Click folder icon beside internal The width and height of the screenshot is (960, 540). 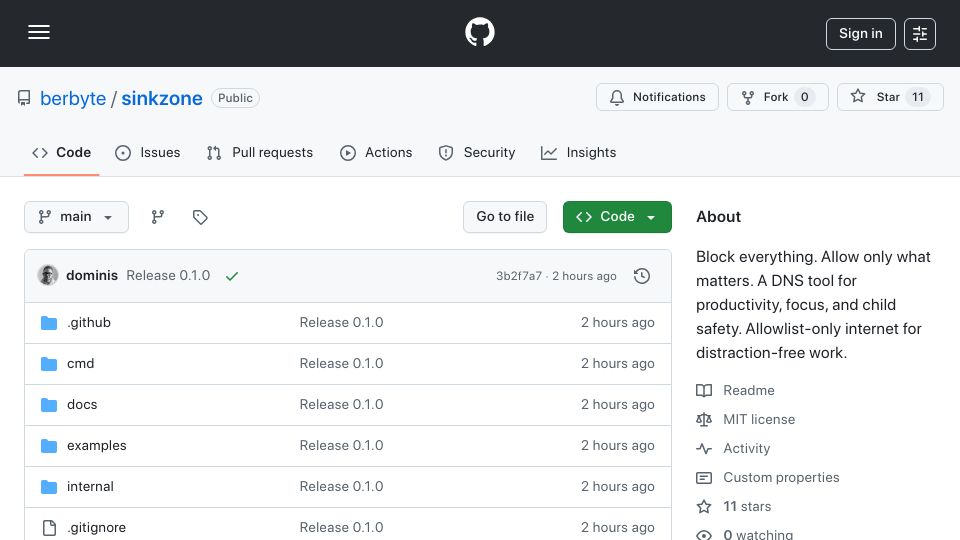pyautogui.click(x=49, y=487)
